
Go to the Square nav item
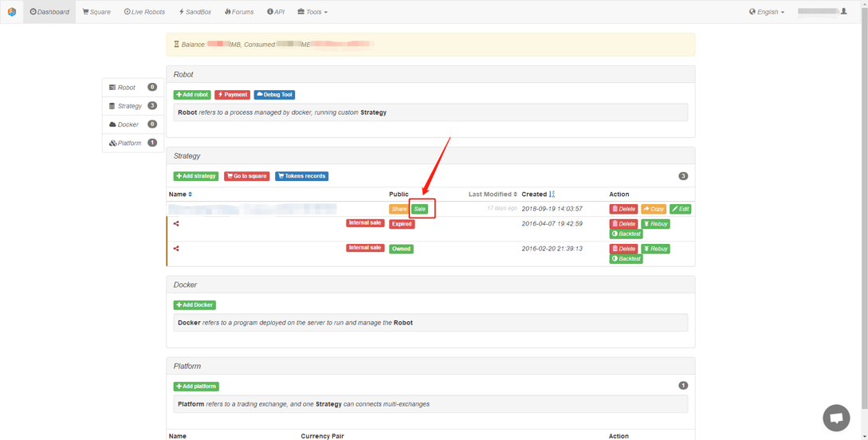pos(96,12)
